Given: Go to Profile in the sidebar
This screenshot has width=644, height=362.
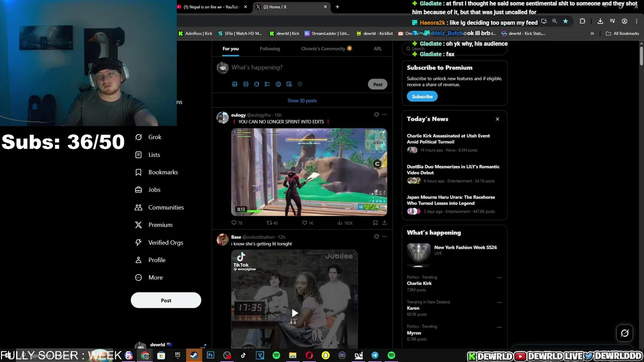Looking at the screenshot, I should [x=150, y=260].
